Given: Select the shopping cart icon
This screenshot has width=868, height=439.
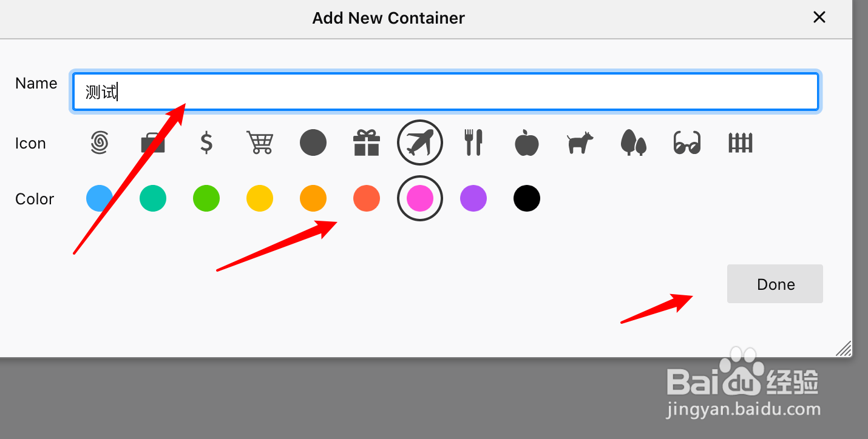Looking at the screenshot, I should tap(260, 143).
